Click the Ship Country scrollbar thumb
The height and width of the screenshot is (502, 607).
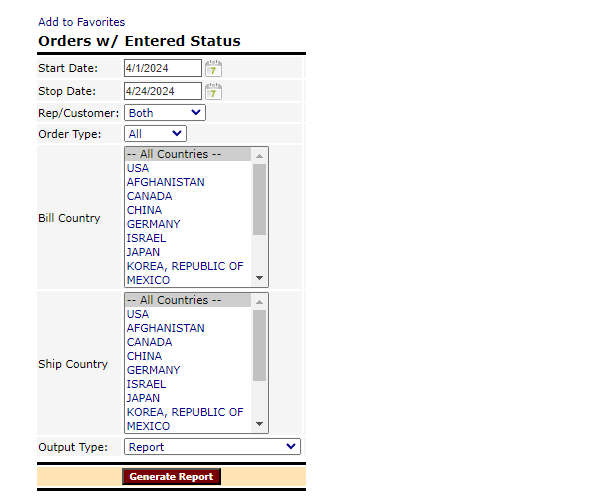coord(260,344)
